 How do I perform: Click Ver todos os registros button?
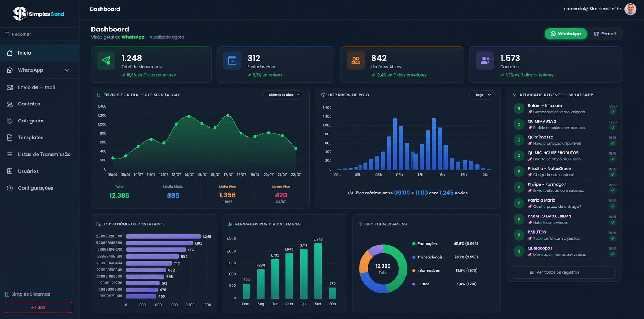click(x=563, y=272)
